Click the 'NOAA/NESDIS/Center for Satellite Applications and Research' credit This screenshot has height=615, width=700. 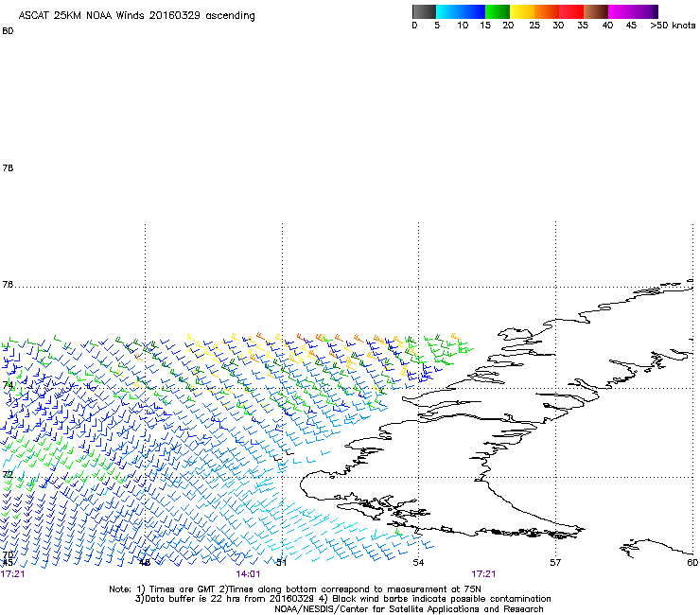click(409, 609)
